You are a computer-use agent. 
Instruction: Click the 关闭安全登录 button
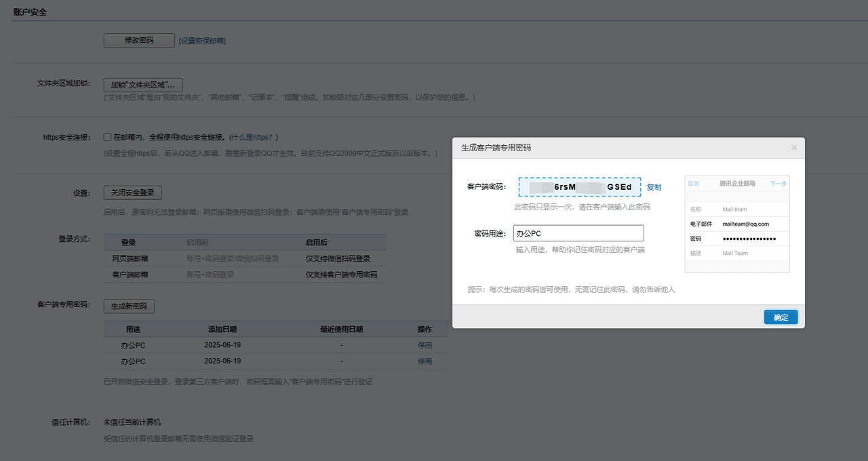pyautogui.click(x=133, y=193)
